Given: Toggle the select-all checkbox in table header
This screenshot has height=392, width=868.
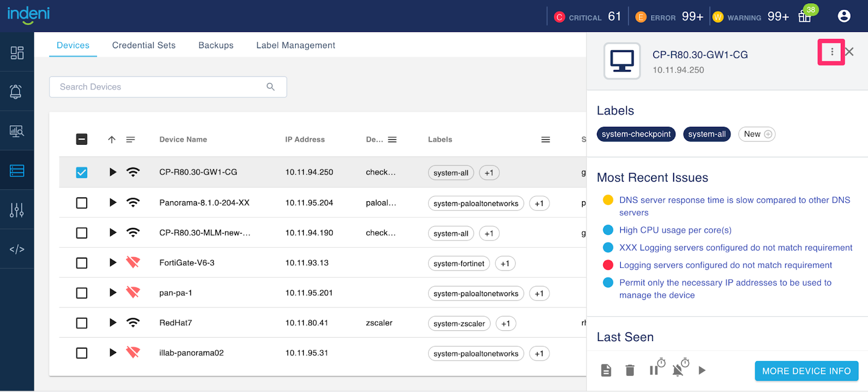Looking at the screenshot, I should pos(81,139).
